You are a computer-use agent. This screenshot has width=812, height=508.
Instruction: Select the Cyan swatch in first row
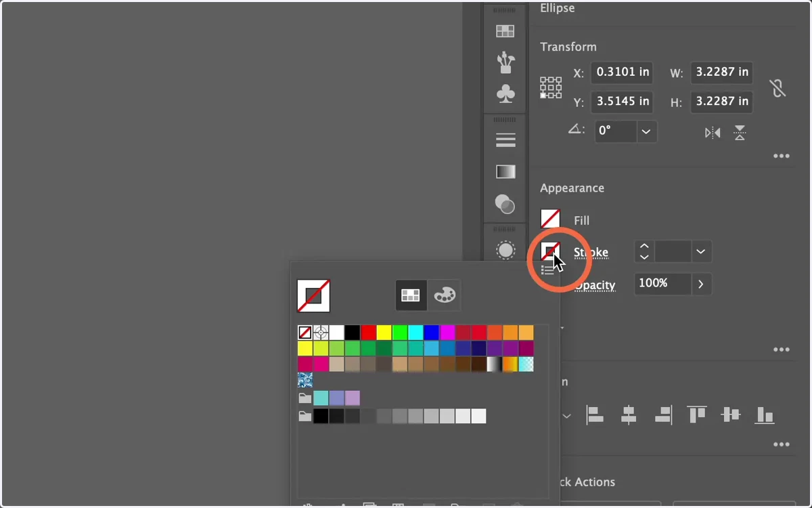(415, 333)
